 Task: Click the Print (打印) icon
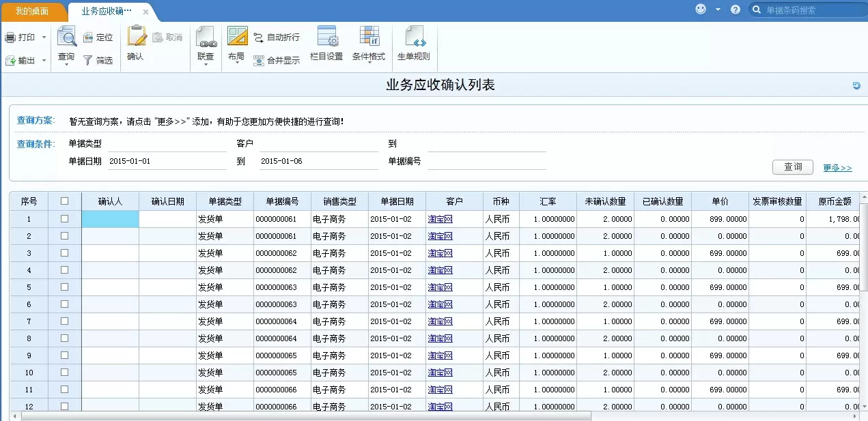click(x=10, y=38)
